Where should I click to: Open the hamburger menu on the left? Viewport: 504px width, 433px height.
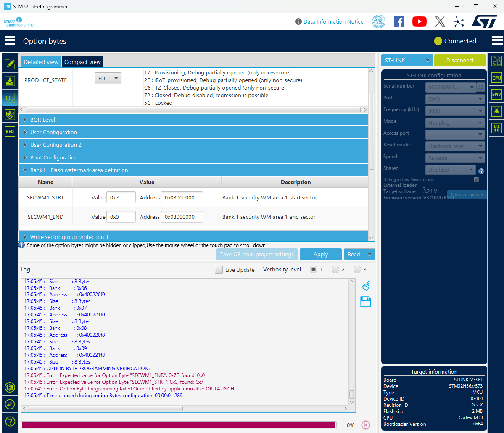pos(9,40)
